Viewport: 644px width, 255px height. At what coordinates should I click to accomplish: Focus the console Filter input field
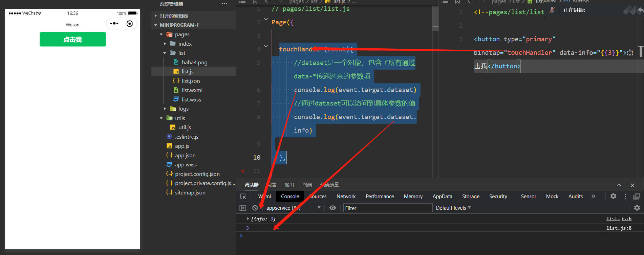click(x=388, y=208)
